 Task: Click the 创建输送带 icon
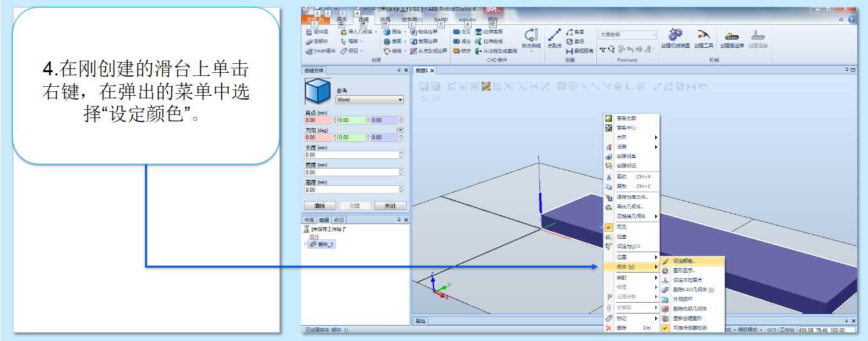pyautogui.click(x=732, y=35)
